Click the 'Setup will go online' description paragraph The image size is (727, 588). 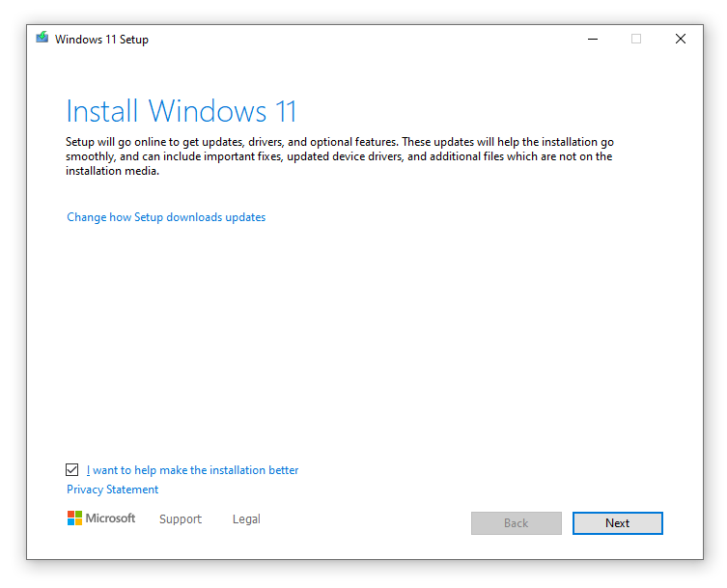(x=340, y=156)
